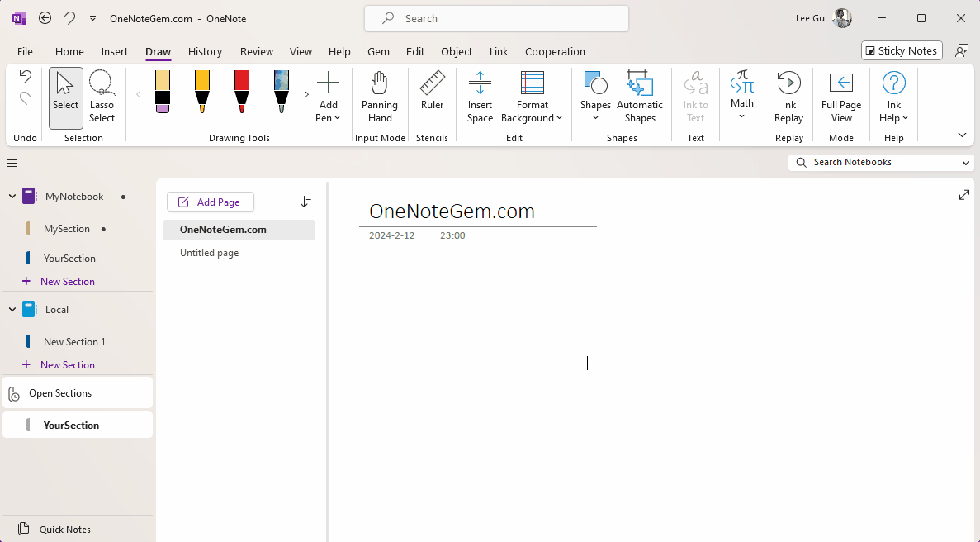Open the Lee Gu account picture

842,18
